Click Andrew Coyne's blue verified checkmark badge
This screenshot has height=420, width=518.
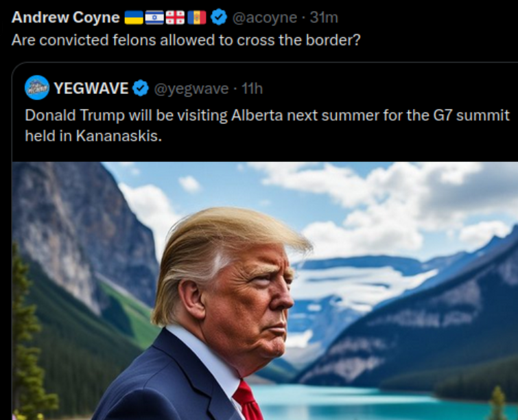pos(219,17)
